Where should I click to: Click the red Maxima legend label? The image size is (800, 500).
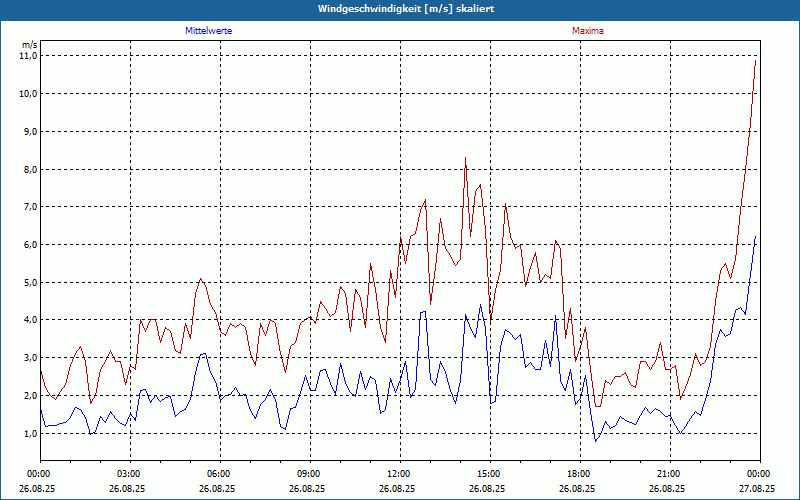588,31
